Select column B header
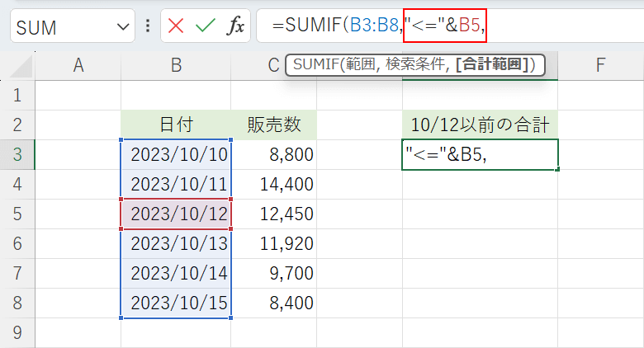The image size is (644, 348). click(176, 66)
